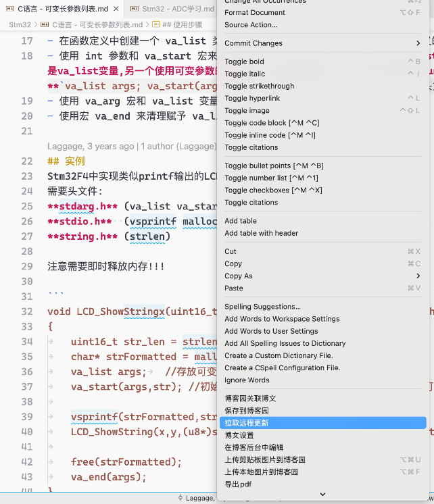The image size is (434, 504).
Task: Toggle image in context menu
Action: [322, 110]
